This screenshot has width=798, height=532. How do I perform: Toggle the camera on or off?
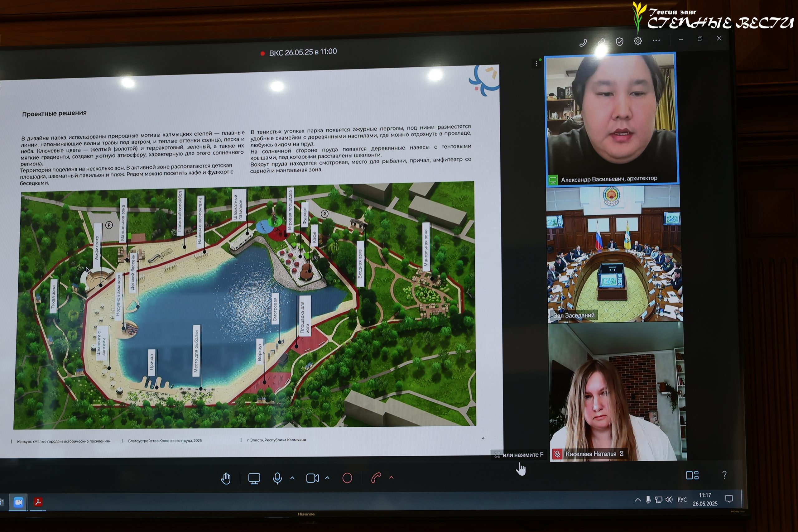pyautogui.click(x=312, y=478)
